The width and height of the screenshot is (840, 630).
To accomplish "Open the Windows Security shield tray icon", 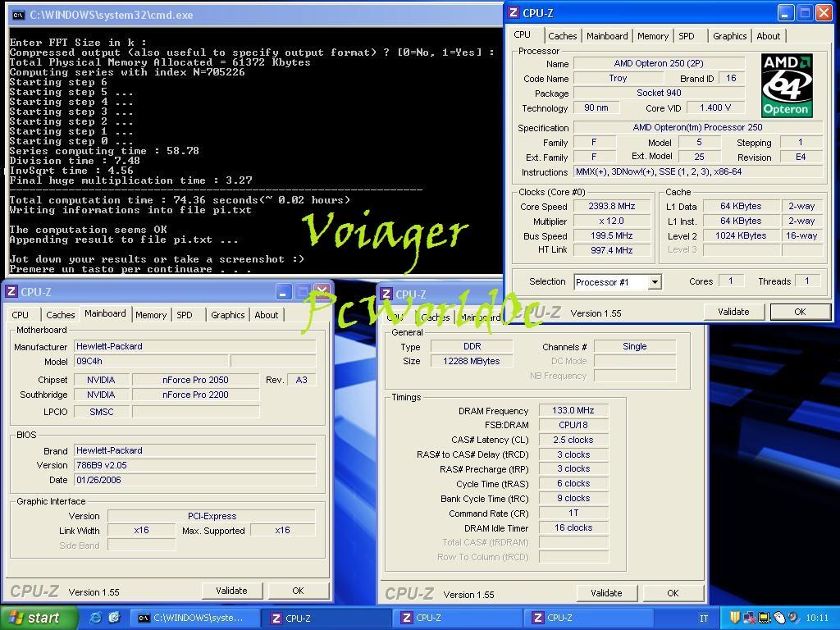I will [x=734, y=618].
